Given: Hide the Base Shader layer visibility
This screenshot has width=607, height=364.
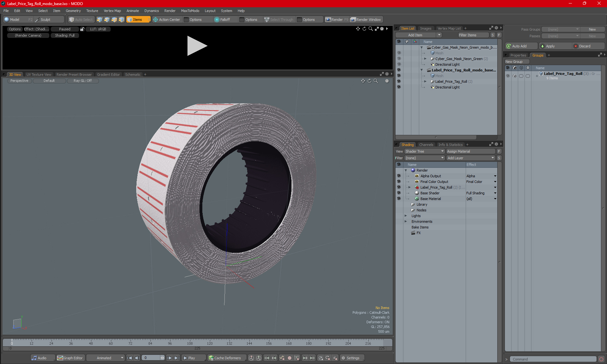Looking at the screenshot, I should 399,193.
